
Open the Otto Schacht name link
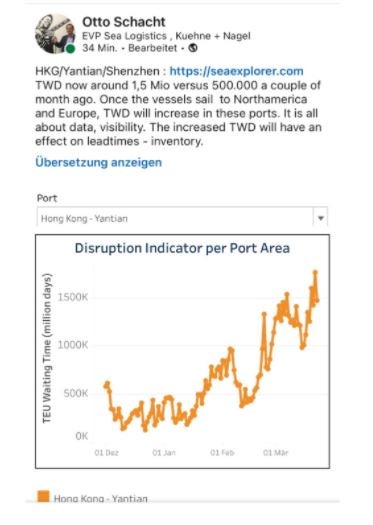pos(124,22)
